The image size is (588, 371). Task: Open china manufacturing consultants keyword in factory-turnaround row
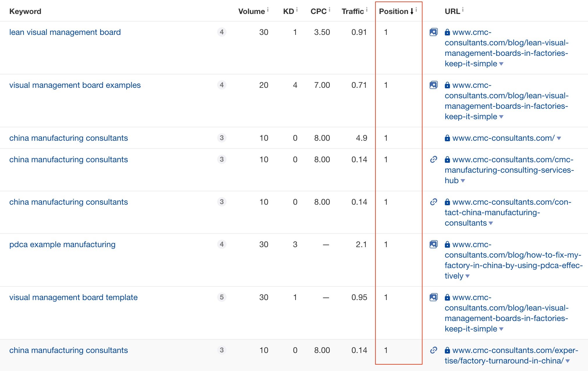(x=68, y=350)
